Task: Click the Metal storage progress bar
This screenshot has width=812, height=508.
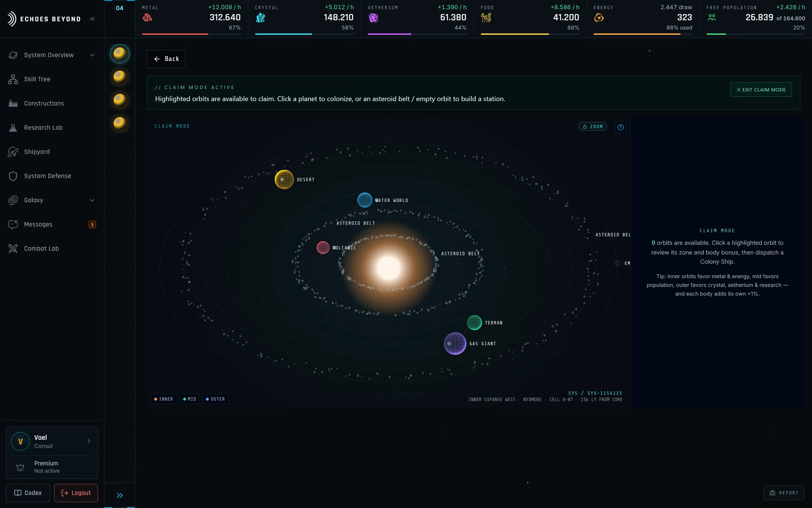Action: [x=191, y=34]
